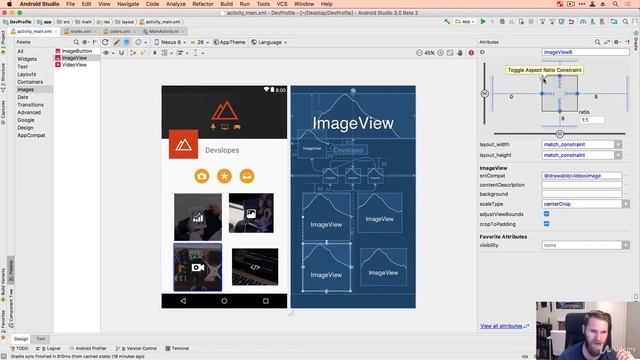The height and width of the screenshot is (360, 640).
Task: Toggle the cropToPadding checkbox
Action: [x=547, y=224]
